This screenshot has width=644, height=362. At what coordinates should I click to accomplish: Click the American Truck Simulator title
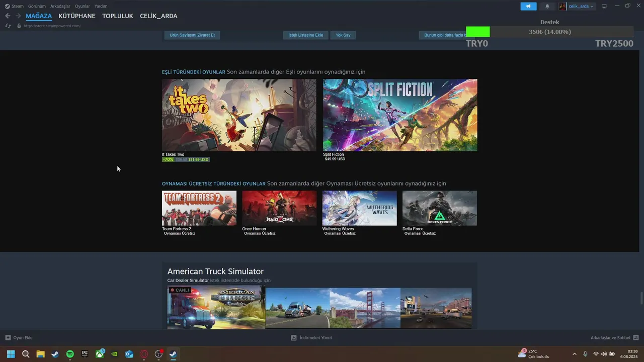point(215,271)
